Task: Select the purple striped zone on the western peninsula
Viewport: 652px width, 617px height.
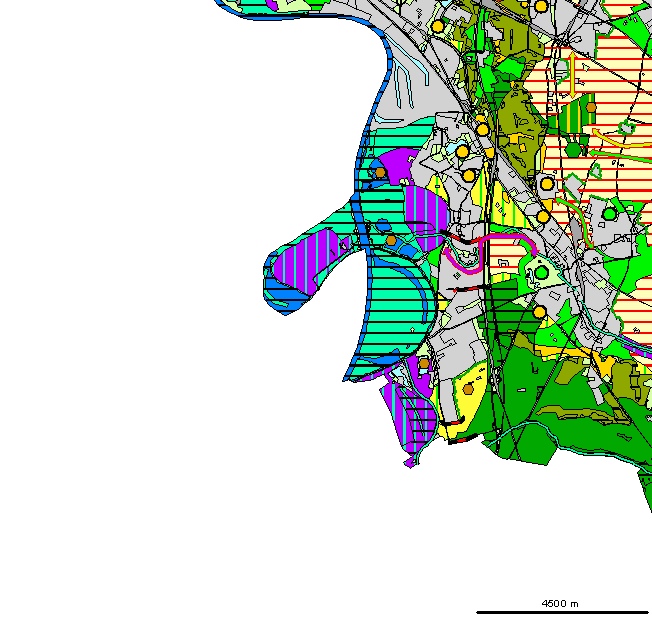Action: click(306, 260)
